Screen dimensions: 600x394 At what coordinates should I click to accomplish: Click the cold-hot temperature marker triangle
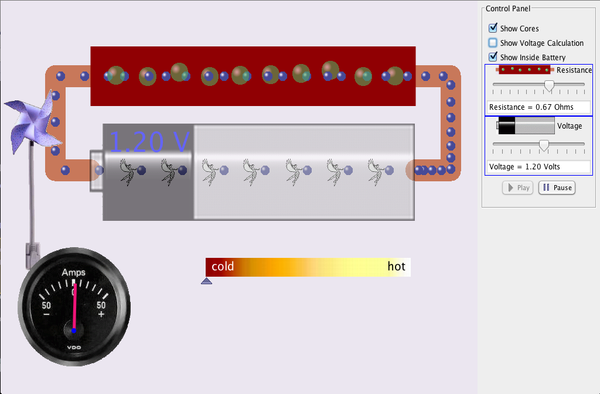pos(207,282)
